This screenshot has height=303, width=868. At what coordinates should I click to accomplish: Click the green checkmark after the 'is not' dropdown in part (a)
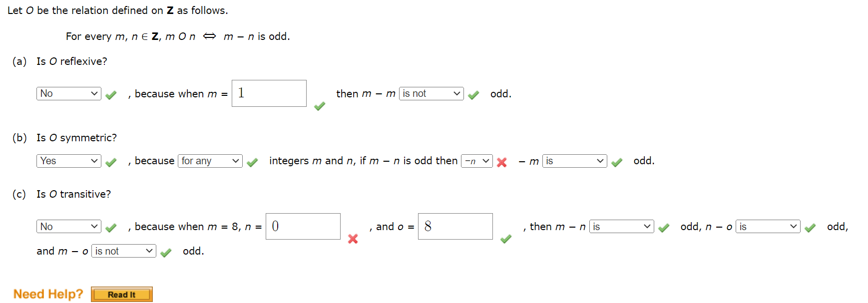coord(473,93)
